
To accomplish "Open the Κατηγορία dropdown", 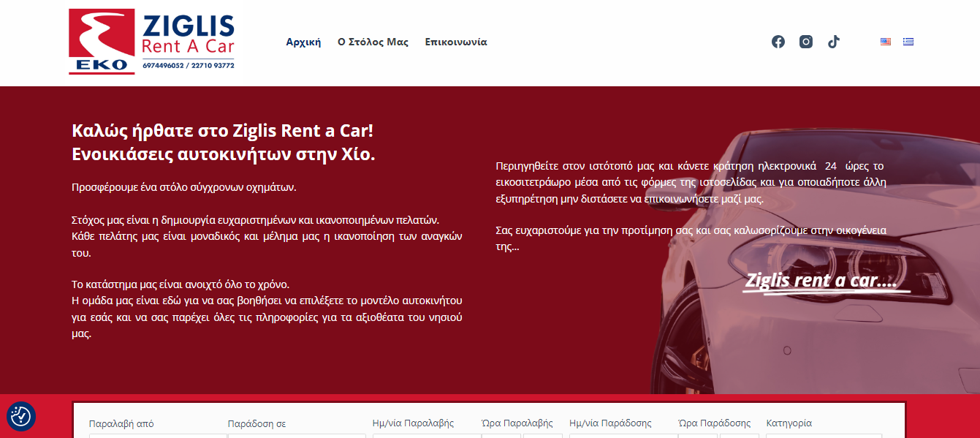I will (824, 436).
